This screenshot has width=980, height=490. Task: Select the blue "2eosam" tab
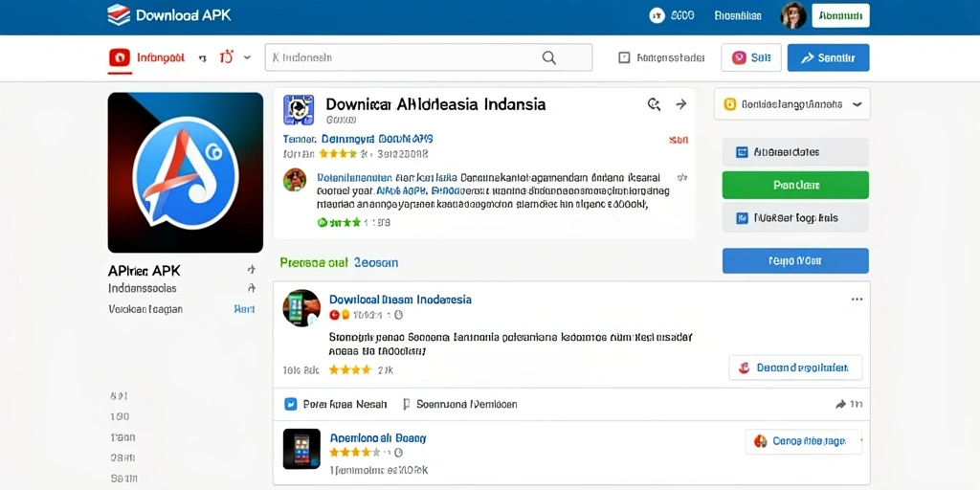tap(375, 262)
